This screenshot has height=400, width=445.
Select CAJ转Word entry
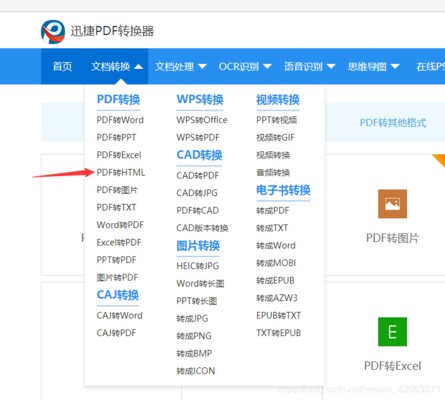pyautogui.click(x=119, y=315)
